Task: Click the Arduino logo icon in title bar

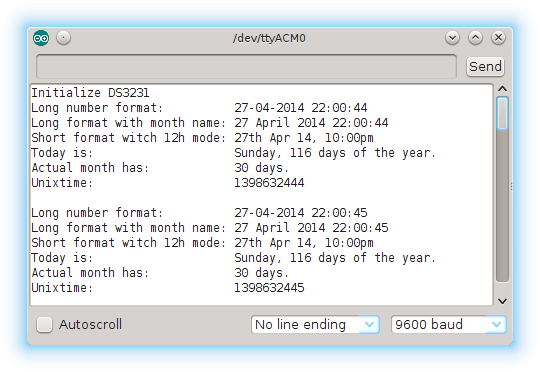Action: tap(41, 38)
